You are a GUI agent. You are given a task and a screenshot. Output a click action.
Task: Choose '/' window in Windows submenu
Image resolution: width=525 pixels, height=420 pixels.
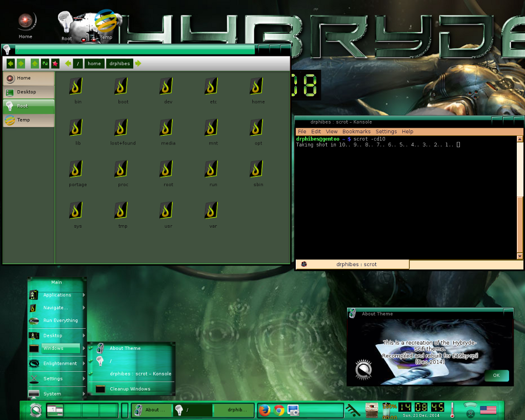(131, 361)
